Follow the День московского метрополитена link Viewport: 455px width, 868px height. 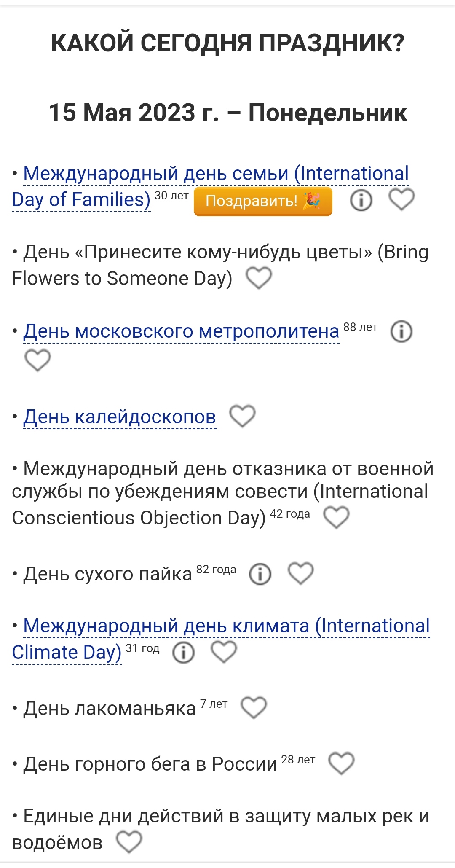[181, 331]
